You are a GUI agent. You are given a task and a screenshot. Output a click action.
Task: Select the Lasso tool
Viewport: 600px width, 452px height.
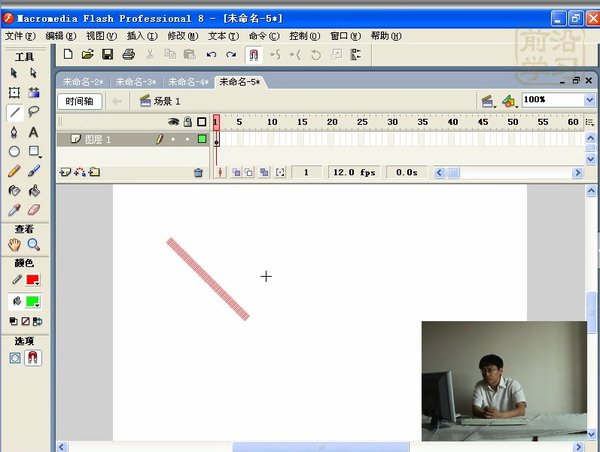click(x=34, y=112)
